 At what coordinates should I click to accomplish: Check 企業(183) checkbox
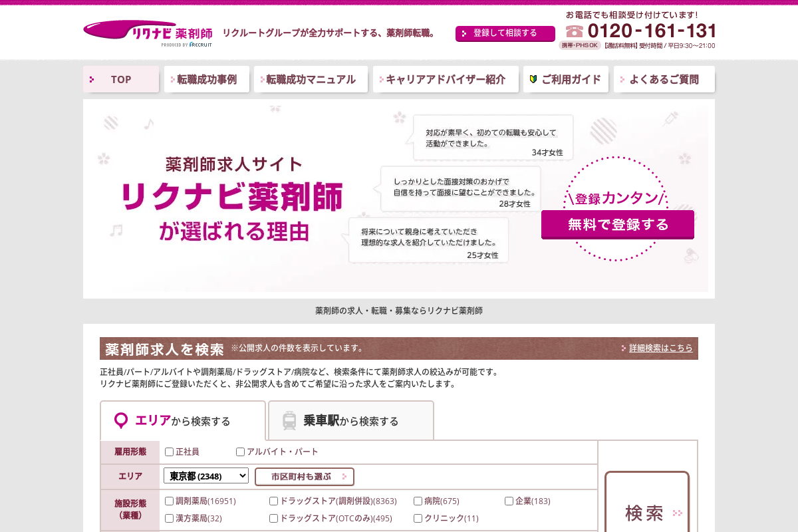tap(509, 501)
